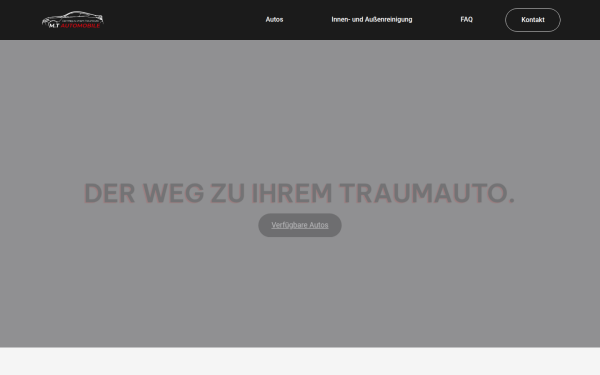The width and height of the screenshot is (600, 375).
Task: Click the headline Der Weg zu Ihrem Traumauto
Action: pyautogui.click(x=299, y=193)
